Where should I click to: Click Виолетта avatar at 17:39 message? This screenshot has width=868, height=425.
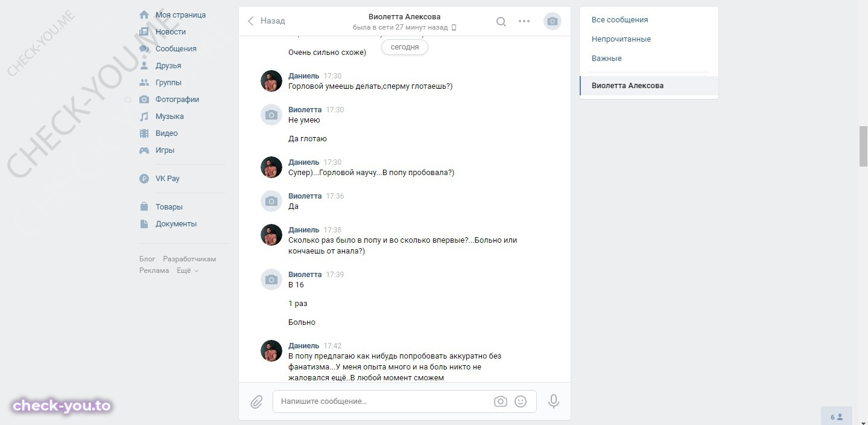point(271,280)
